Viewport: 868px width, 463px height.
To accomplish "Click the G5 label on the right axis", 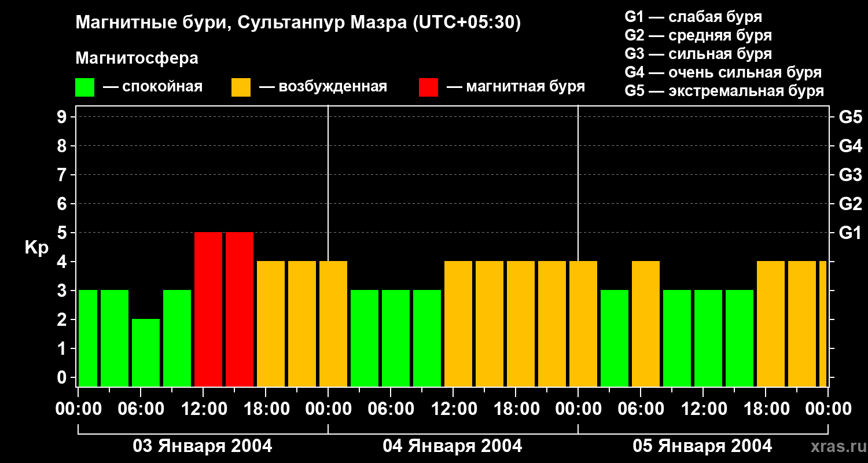I will click(851, 117).
